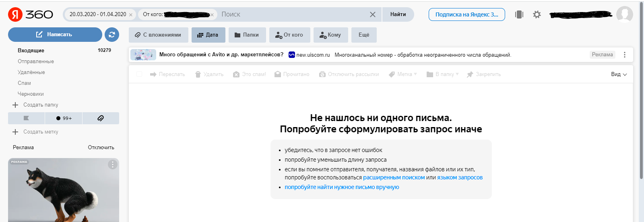The width and height of the screenshot is (644, 222).
Task: Toggle the "С вложениями" filter
Action: pyautogui.click(x=158, y=35)
